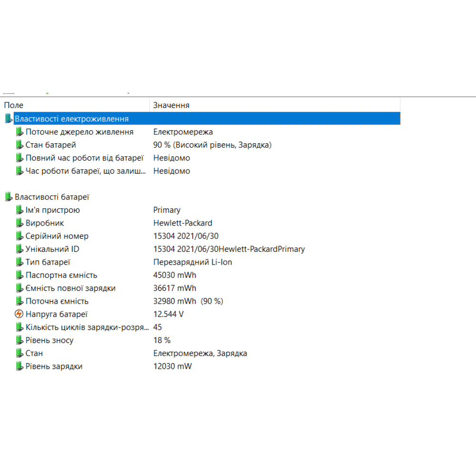Click the icon next to Паспортна ємність

tap(20, 275)
